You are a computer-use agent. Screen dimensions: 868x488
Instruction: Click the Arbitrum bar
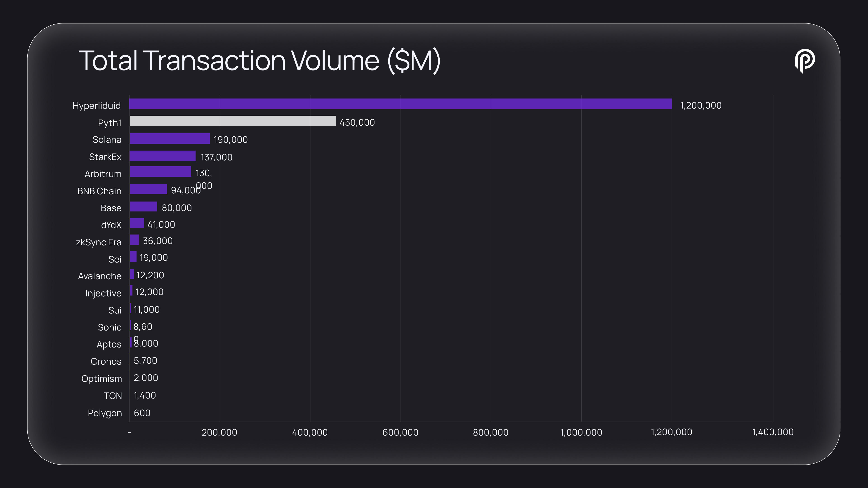(160, 172)
